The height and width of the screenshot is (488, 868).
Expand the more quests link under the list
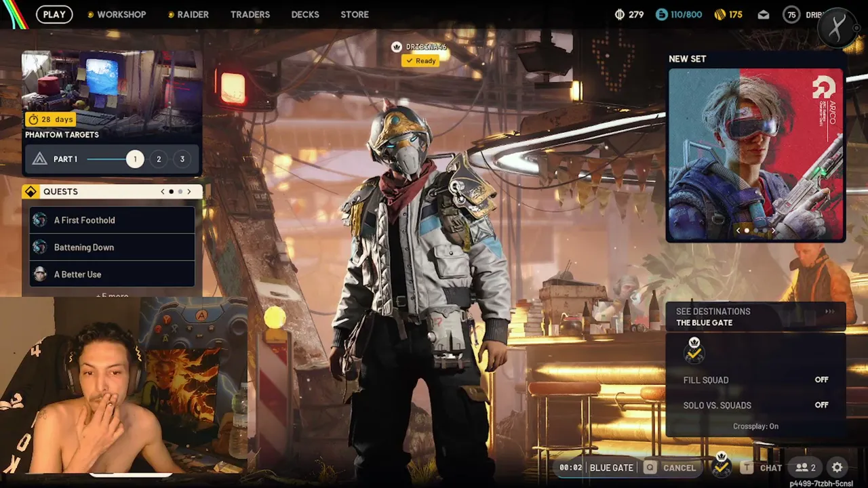[112, 296]
